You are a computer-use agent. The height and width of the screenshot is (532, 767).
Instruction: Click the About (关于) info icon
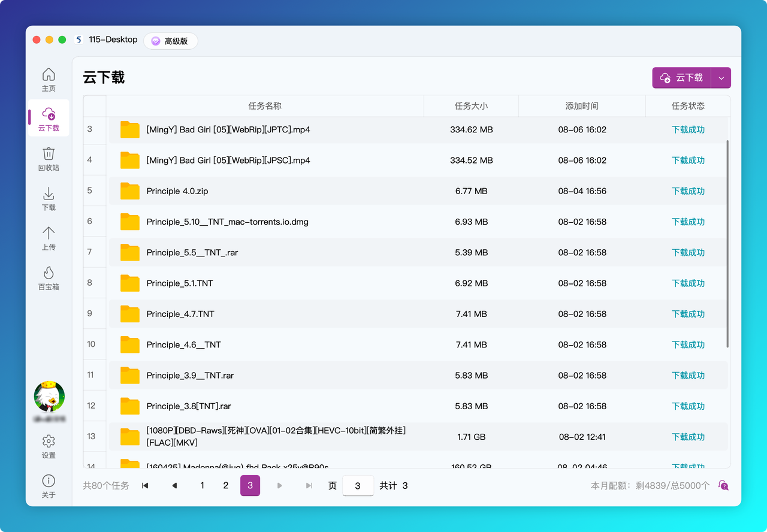click(x=49, y=481)
